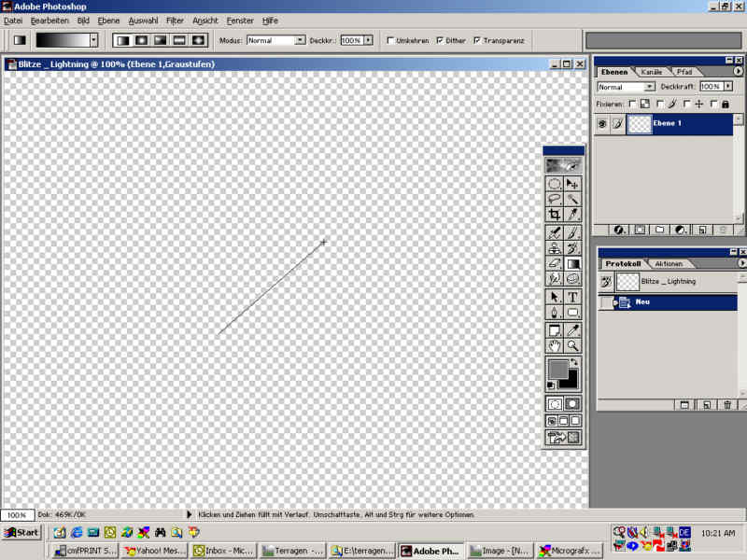Enable the Umkehren checkbox

click(x=390, y=40)
